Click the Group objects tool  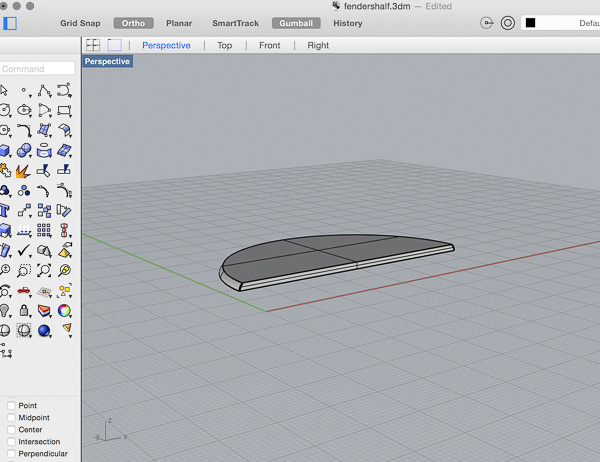(5, 191)
